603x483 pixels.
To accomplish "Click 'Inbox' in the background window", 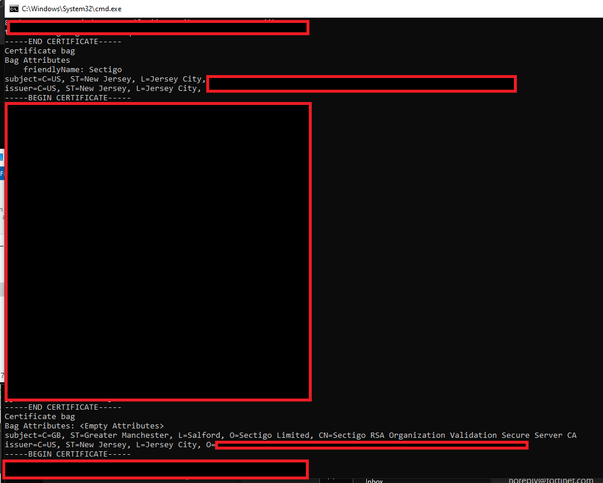I will point(374,481).
